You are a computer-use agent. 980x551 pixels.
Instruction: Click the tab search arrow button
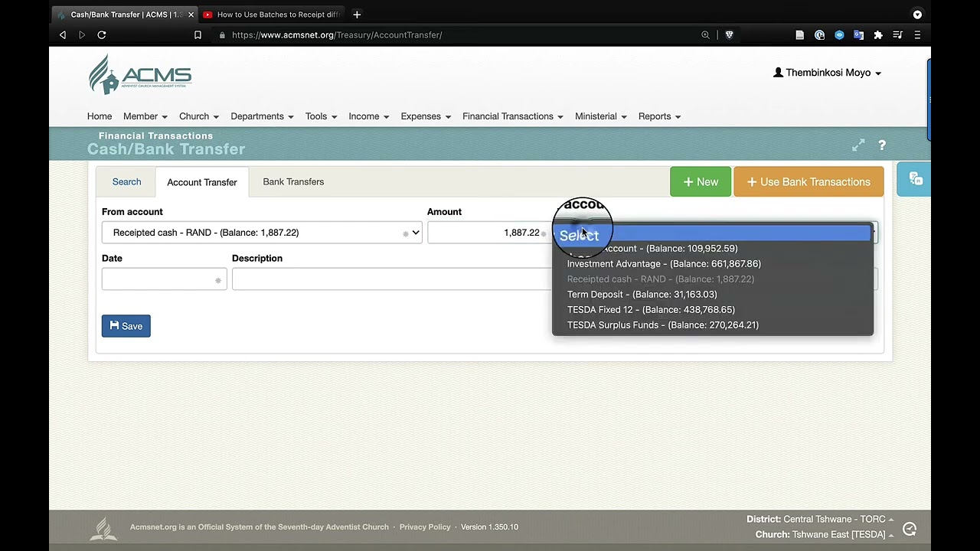coord(917,15)
